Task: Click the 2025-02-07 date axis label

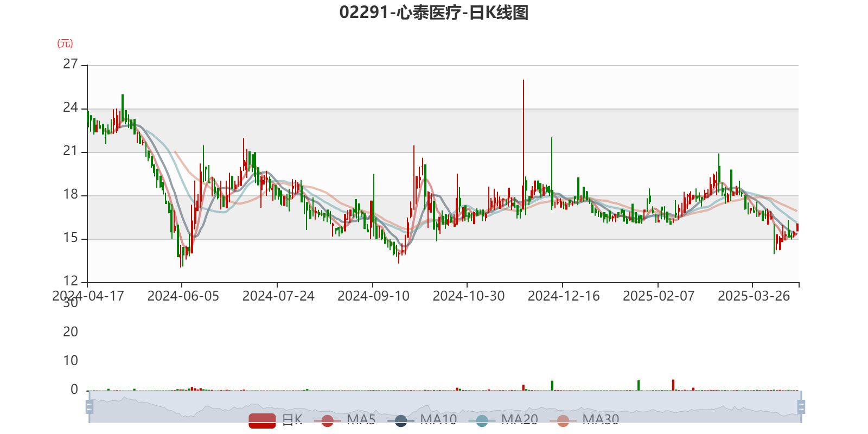Action: 659,296
